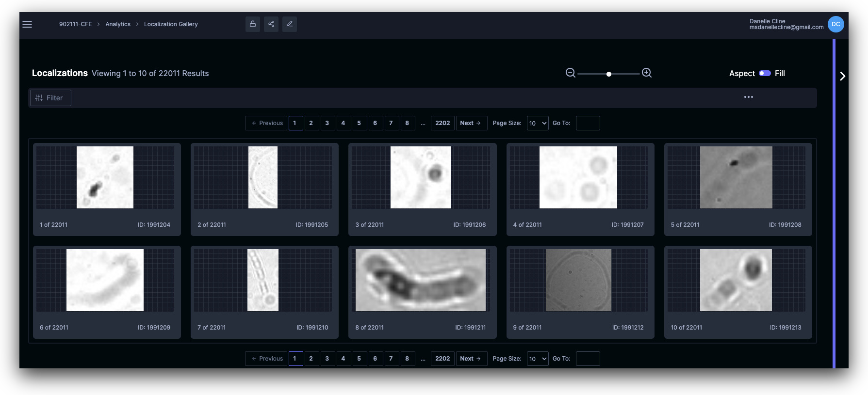Expand the right side panel chevron

click(843, 76)
